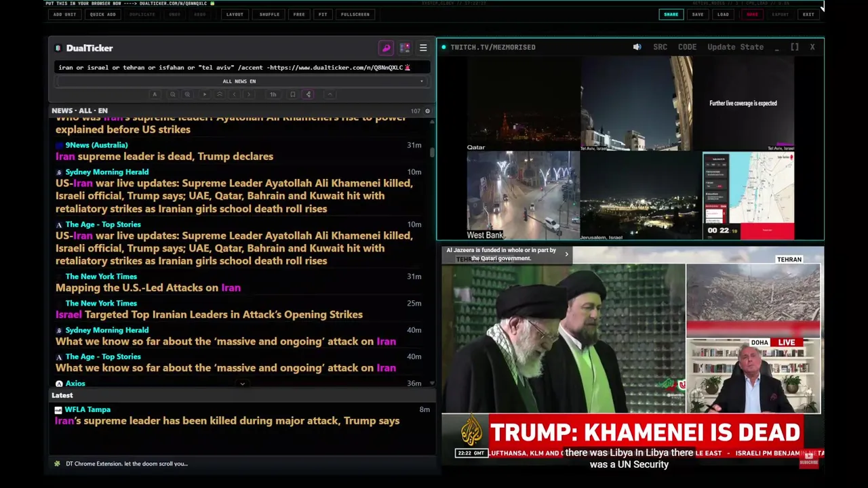Open 'Israel Targeted Top Iranian Leaders' headline
Image resolution: width=868 pixels, height=488 pixels.
point(209,314)
